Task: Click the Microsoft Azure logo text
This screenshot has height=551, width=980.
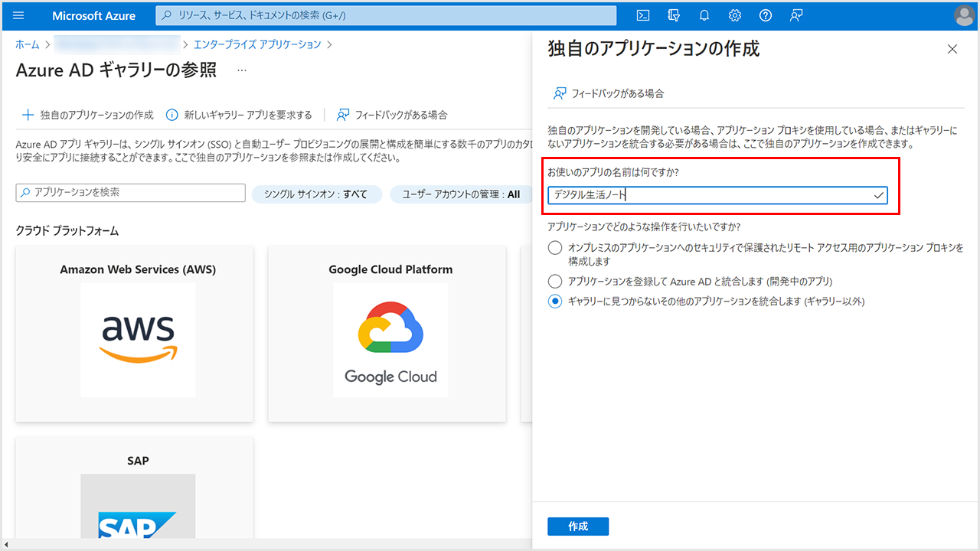Action: [94, 15]
